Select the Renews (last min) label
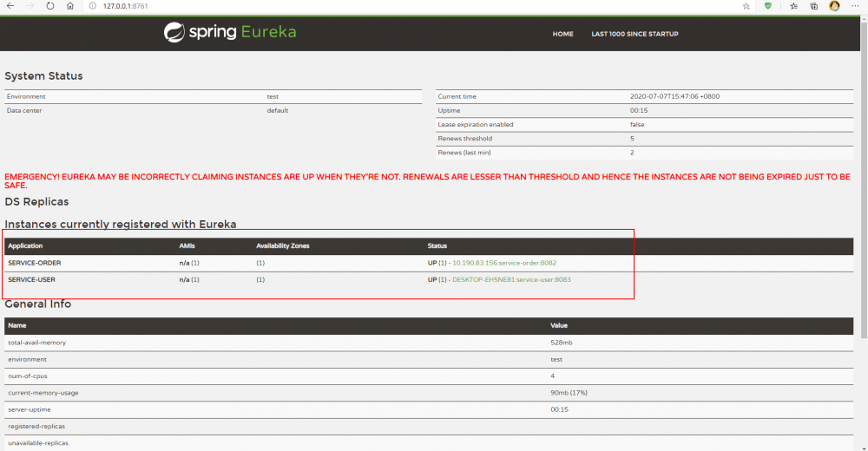 (464, 153)
